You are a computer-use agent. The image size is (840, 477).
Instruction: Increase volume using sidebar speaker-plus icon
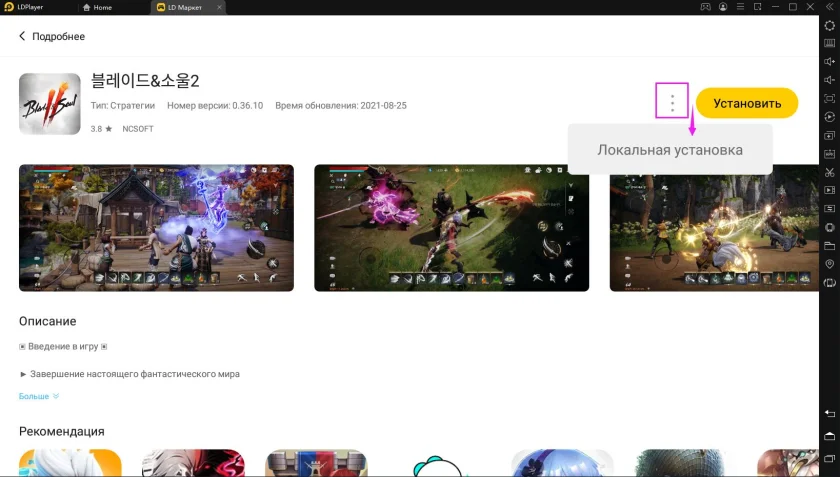click(829, 62)
